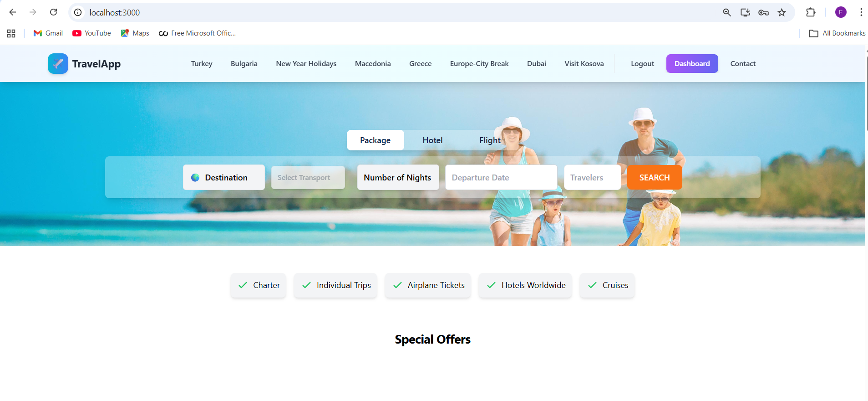Open the Gmail bookmark
The image size is (868, 401).
48,33
